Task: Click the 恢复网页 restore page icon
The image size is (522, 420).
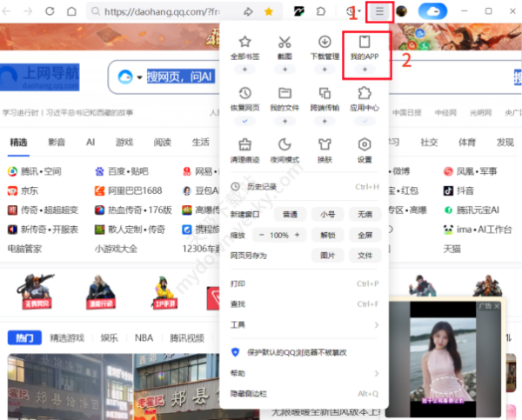Action: point(244,93)
